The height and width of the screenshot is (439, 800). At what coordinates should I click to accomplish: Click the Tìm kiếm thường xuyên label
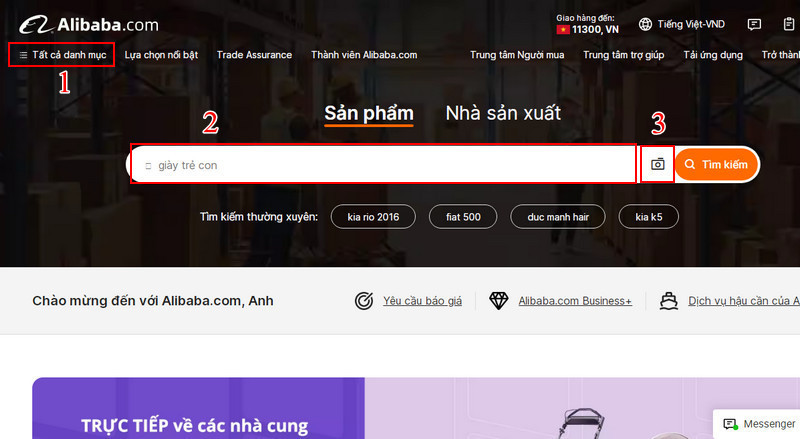(x=259, y=217)
